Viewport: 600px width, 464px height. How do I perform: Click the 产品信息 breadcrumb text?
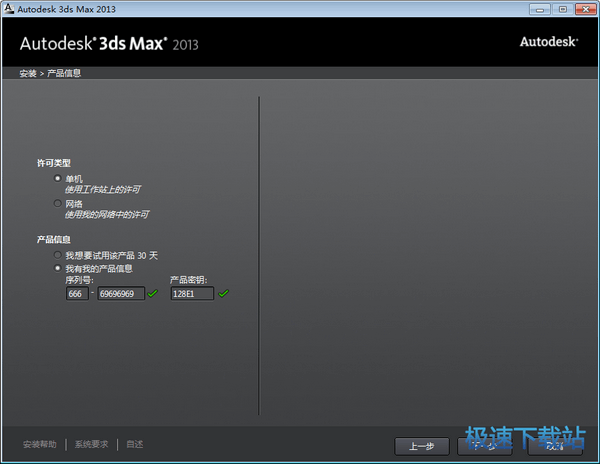[x=64, y=73]
